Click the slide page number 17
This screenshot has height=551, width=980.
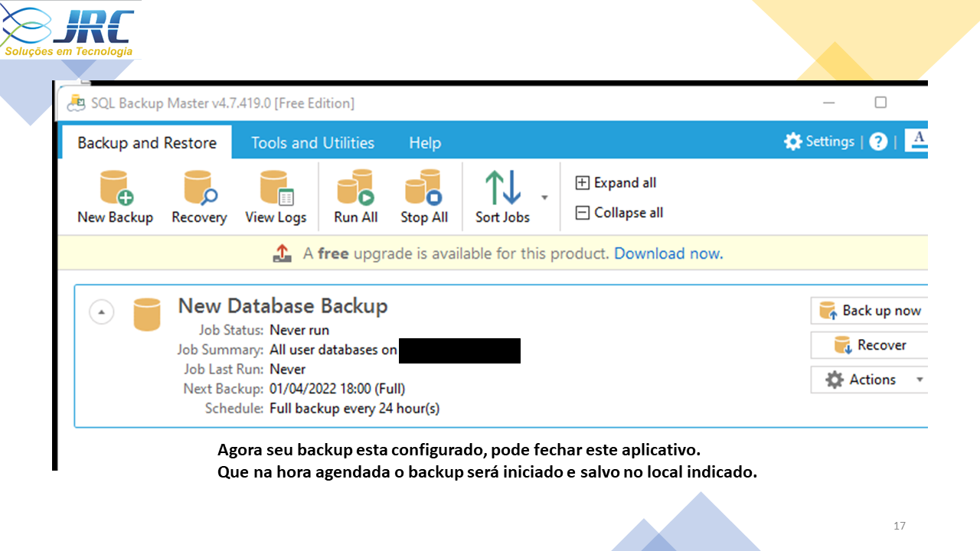coord(900,526)
